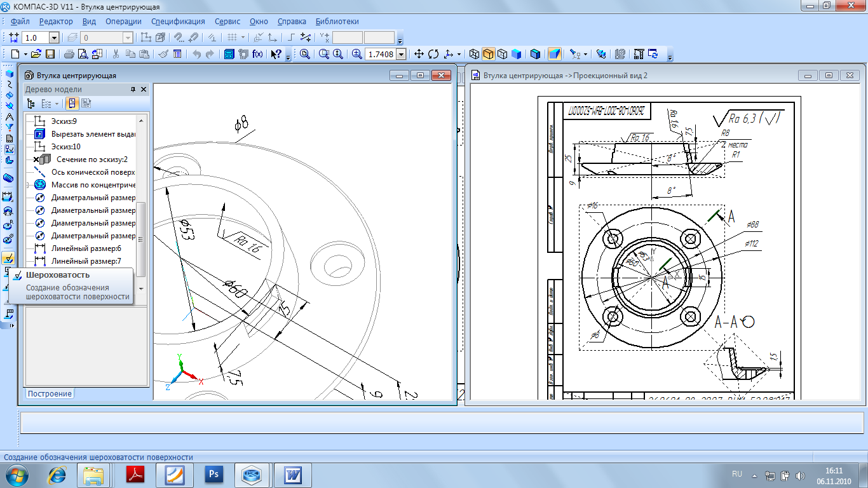Viewport: 868px width, 488px height.
Task: Open the variables f(x) tool
Action: [257, 54]
